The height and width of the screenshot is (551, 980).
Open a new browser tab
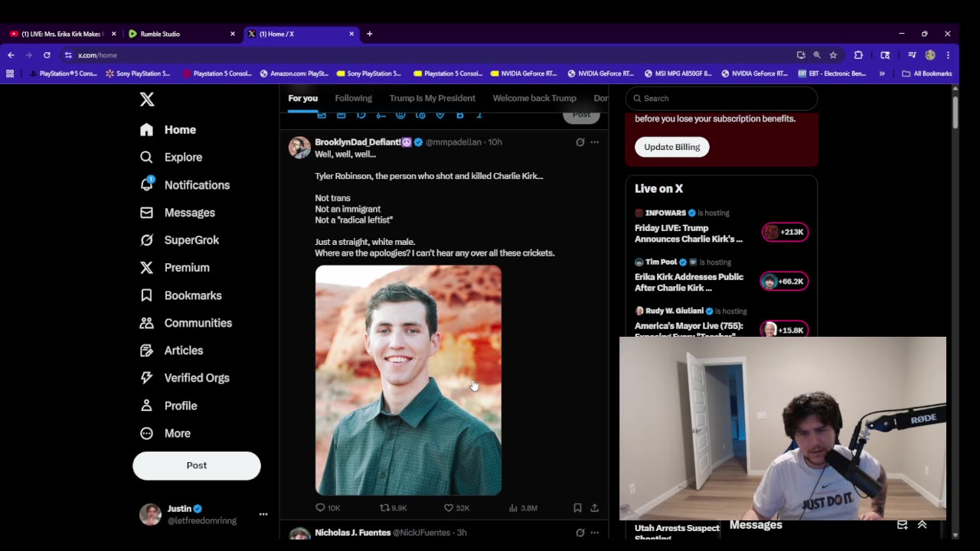[369, 34]
